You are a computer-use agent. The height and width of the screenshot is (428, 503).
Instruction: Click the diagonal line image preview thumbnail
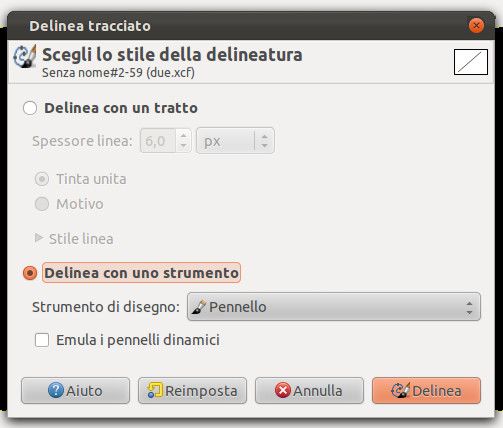tap(471, 62)
